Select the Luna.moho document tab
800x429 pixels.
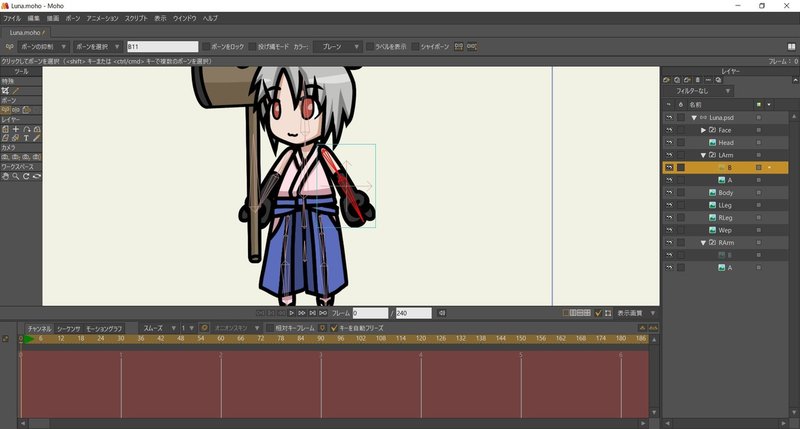26,33
